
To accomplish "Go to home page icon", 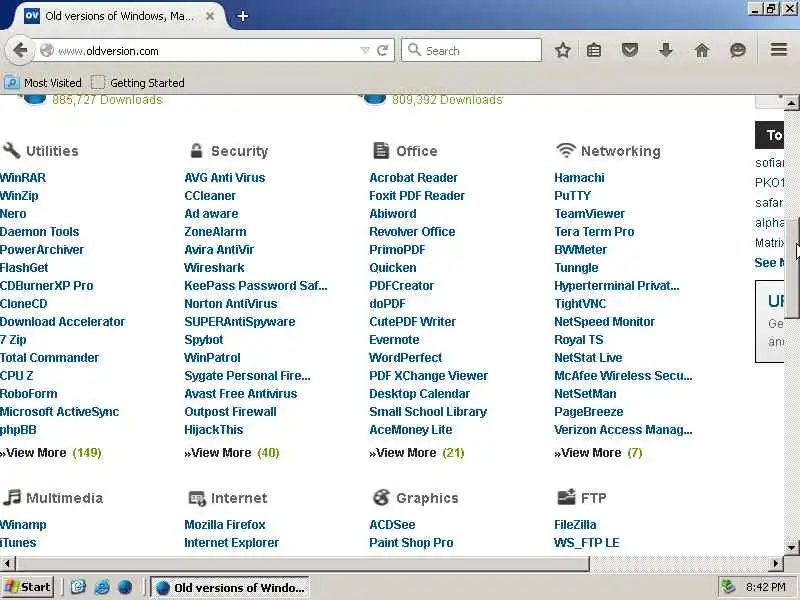I will click(702, 50).
